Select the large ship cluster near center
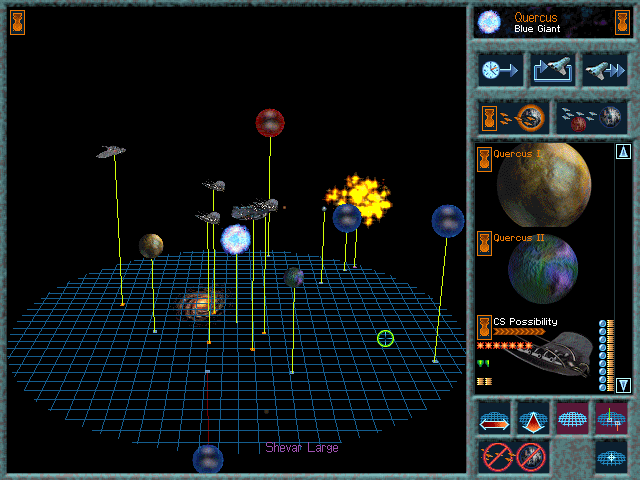640x480 pixels. coord(255,209)
